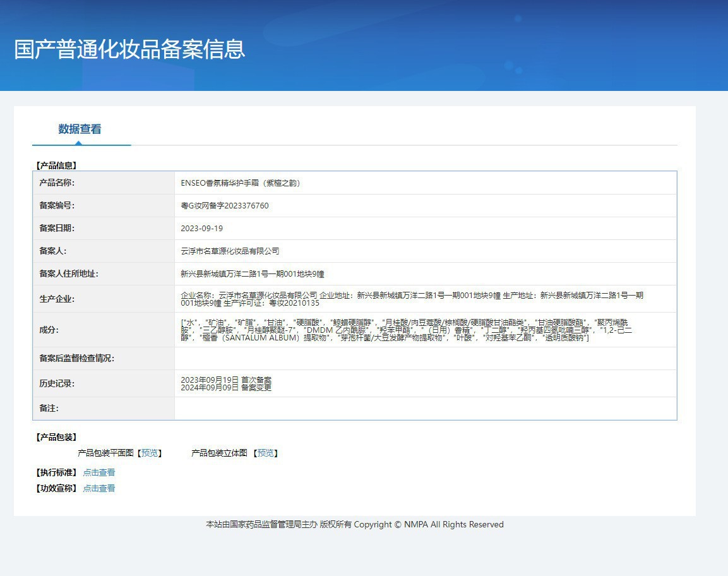Open the 数据查看 tab

click(80, 129)
